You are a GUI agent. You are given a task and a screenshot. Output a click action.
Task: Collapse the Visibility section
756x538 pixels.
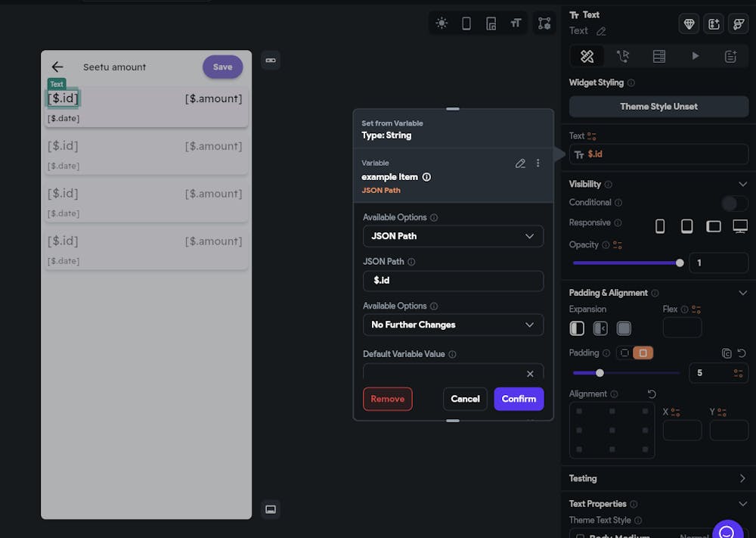point(742,185)
